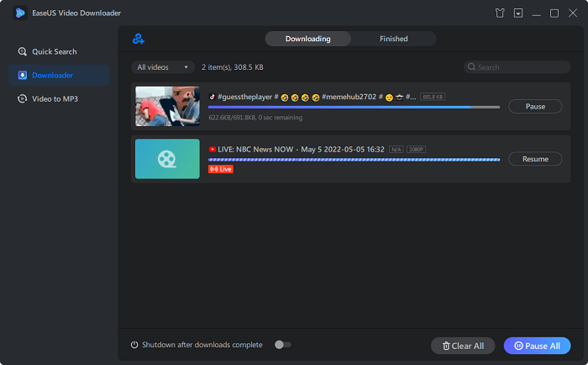Click the #guesstheplayer download progress bar
Screen dimensions: 588x365
point(354,107)
